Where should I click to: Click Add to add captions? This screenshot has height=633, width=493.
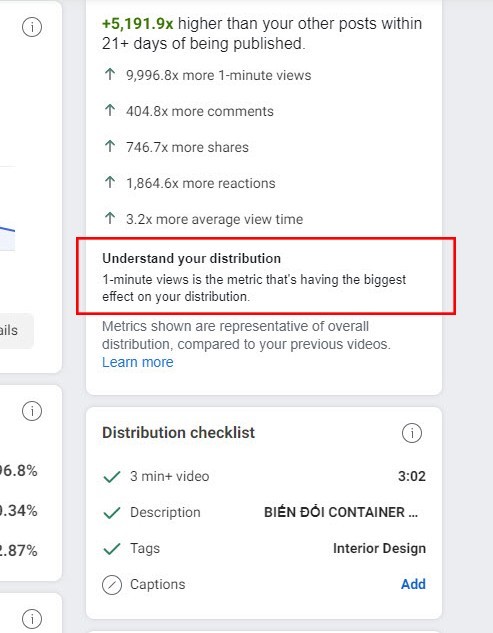413,584
